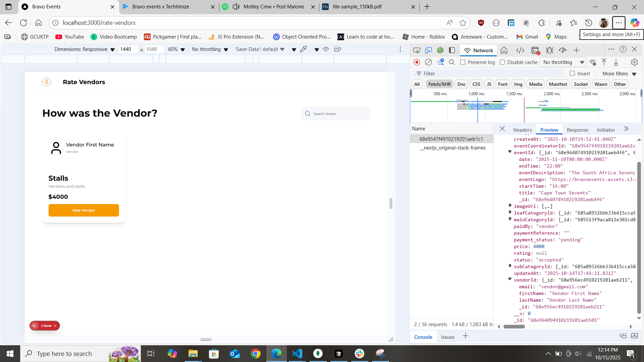Viewport: 644px width, 362px height.
Task: Switch to the Response tab
Action: (x=577, y=130)
